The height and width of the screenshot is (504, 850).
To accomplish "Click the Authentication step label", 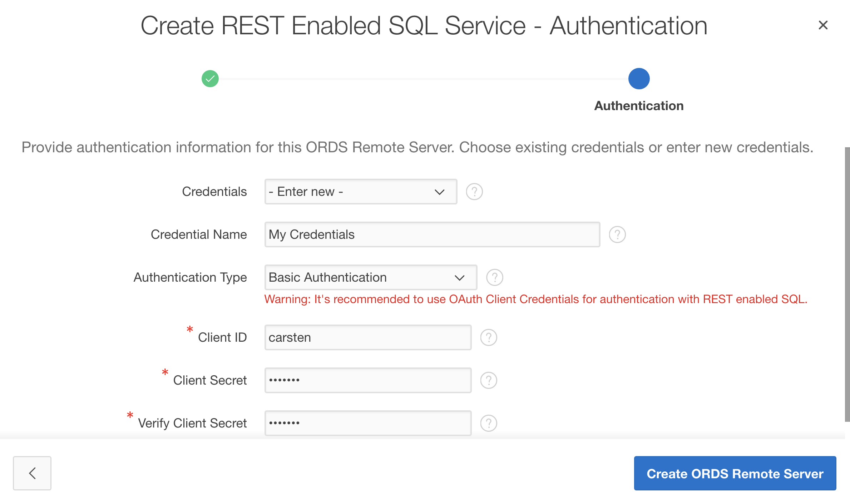I will point(639,106).
